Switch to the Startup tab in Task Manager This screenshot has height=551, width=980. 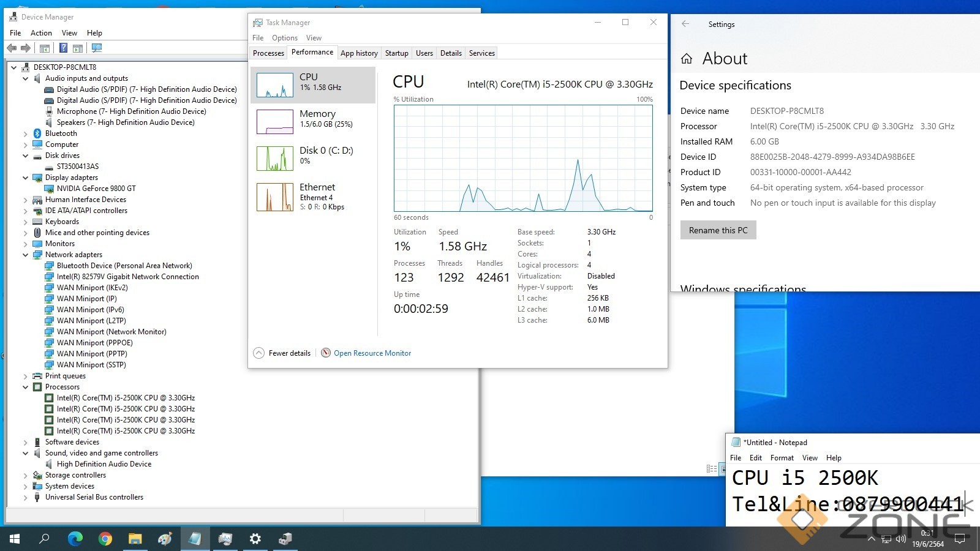pos(396,53)
